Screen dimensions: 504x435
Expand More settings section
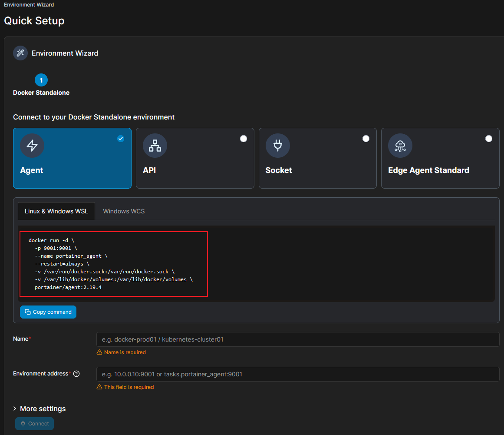[x=40, y=408]
